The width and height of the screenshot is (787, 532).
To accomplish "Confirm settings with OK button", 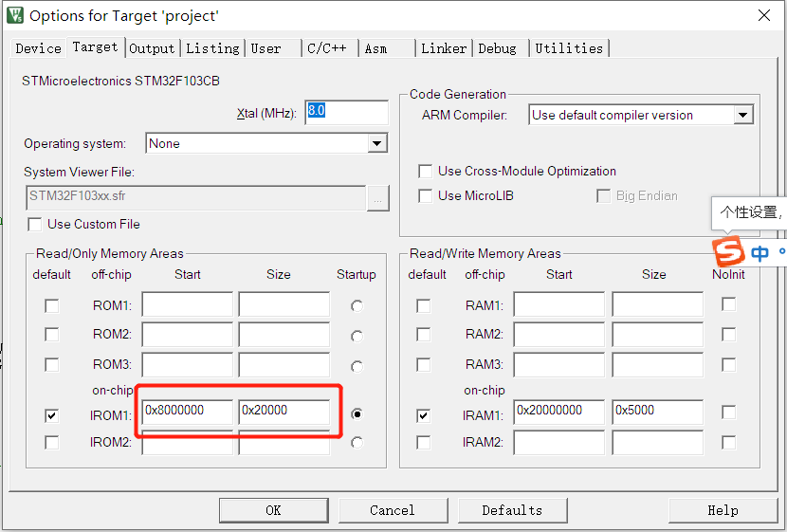I will point(273,510).
